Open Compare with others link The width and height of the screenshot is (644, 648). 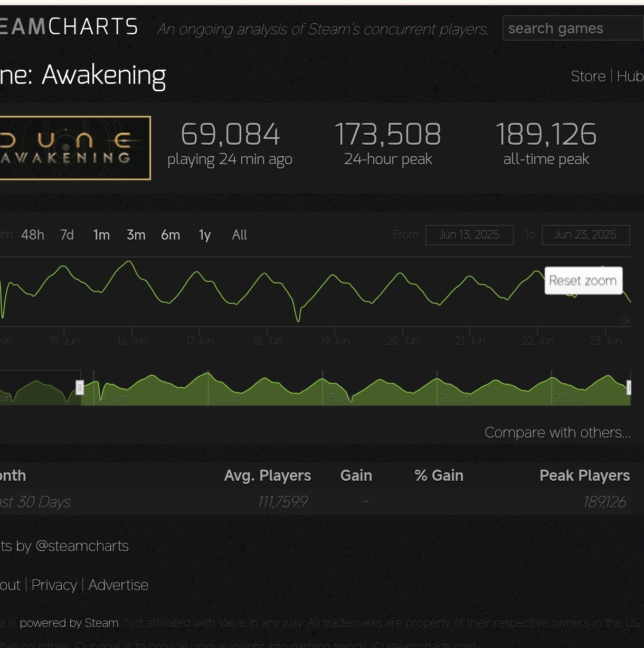tap(557, 432)
